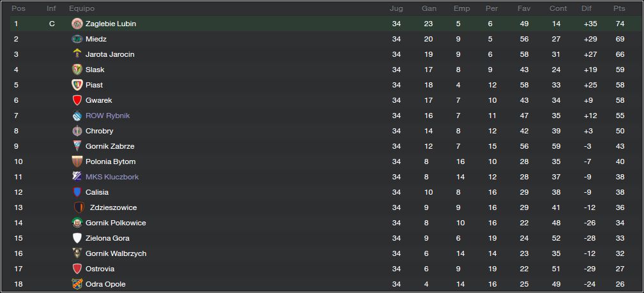
Task: Click the Gornik Walbrzych team name
Action: [x=116, y=253]
